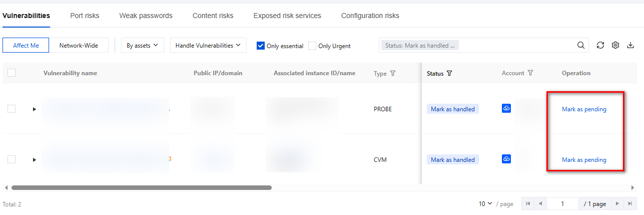Uncheck the Only essential checkbox
Image resolution: width=644 pixels, height=215 pixels.
(x=261, y=46)
